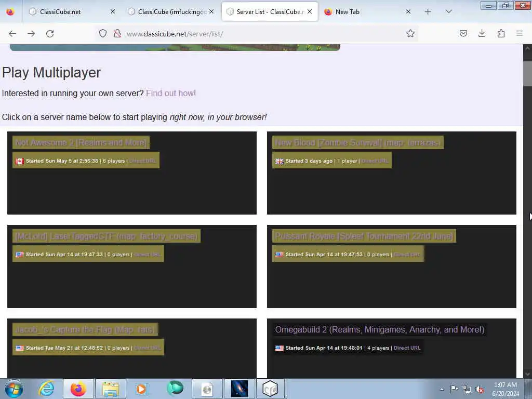The image size is (532, 399).
Task: Click the US flag of Omegabuild 2
Action: tap(279, 348)
